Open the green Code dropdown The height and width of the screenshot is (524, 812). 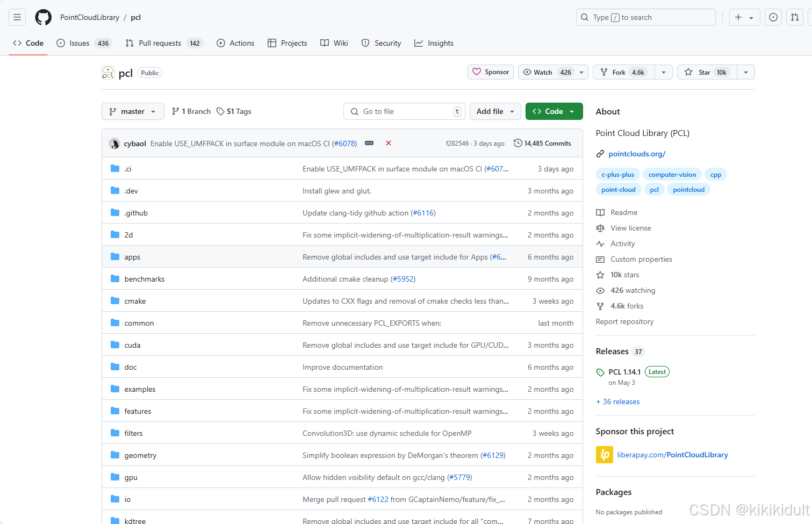(x=554, y=111)
